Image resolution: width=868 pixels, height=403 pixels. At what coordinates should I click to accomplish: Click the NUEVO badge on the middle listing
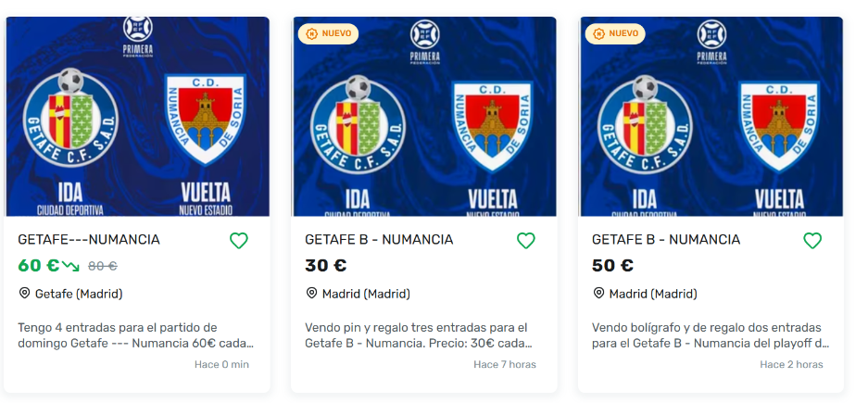point(329,33)
